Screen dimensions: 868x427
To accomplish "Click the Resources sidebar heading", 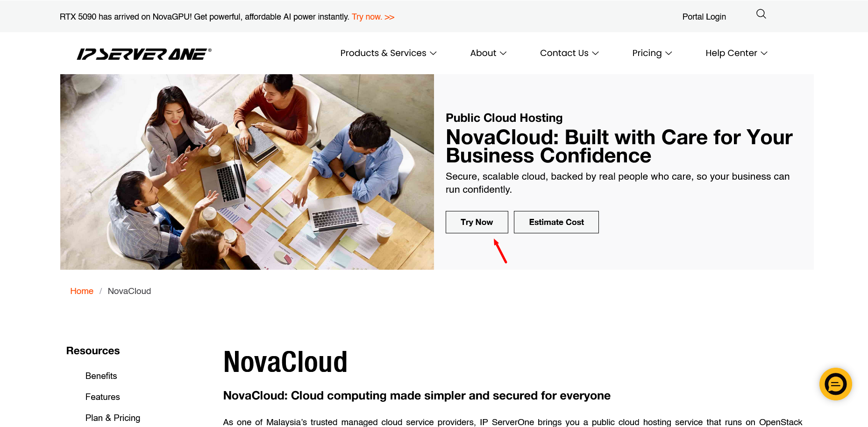I will [x=93, y=351].
